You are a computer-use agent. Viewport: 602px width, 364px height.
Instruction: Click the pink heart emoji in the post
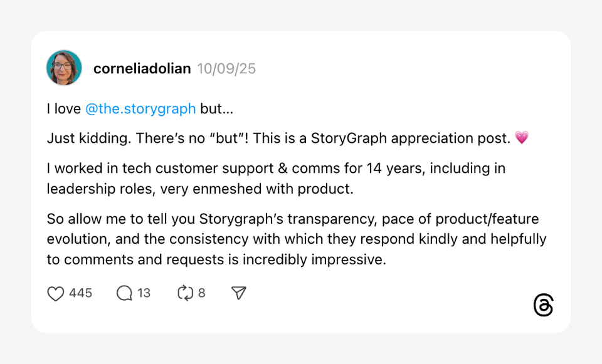click(522, 138)
